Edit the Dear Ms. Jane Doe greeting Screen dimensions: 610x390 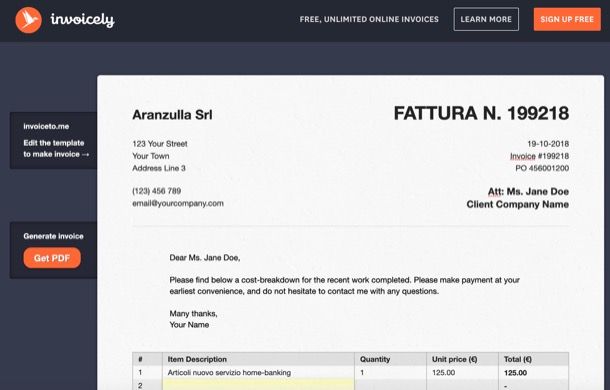[205, 258]
